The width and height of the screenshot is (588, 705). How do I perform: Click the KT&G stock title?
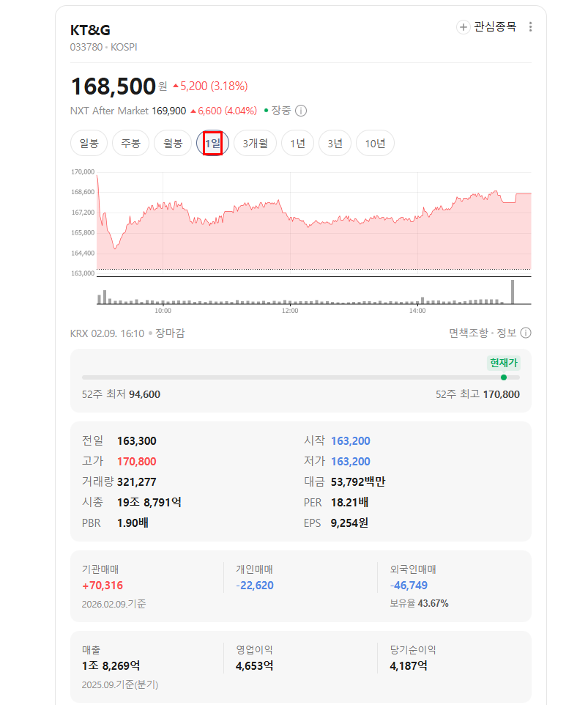(90, 30)
